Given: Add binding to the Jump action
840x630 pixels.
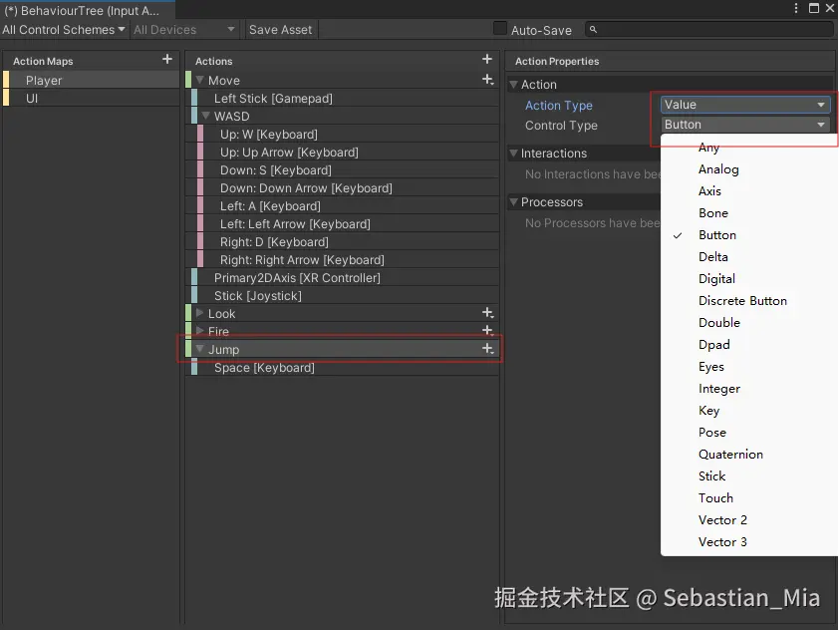Looking at the screenshot, I should [x=487, y=349].
